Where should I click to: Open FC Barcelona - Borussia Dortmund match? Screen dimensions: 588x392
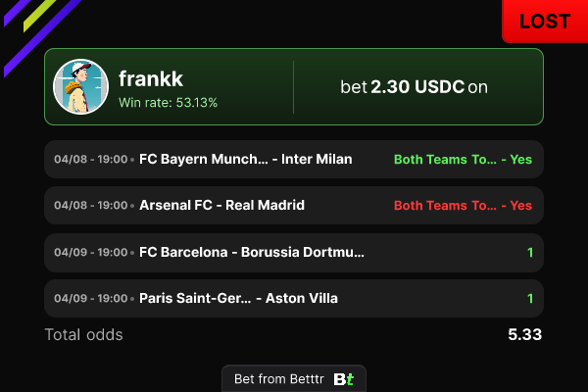[x=252, y=252]
